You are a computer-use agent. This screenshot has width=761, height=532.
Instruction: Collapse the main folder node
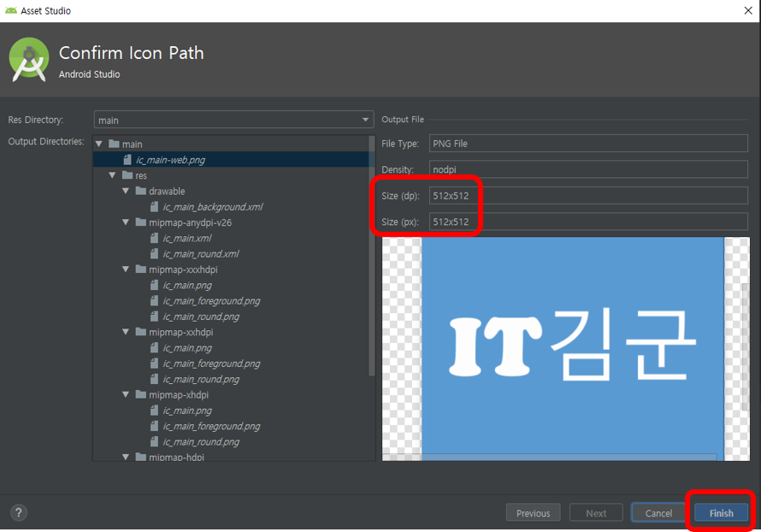[99, 145]
